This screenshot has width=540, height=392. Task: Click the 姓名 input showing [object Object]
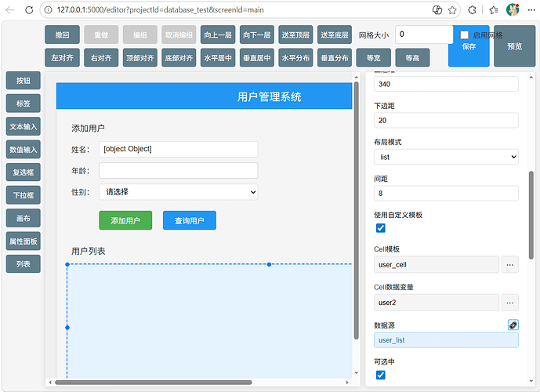pos(179,149)
